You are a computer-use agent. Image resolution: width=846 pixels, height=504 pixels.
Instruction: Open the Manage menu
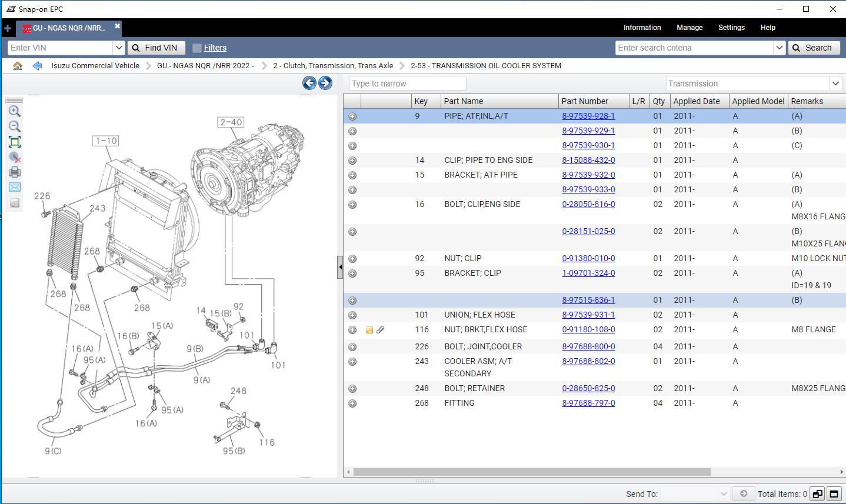[x=690, y=28]
